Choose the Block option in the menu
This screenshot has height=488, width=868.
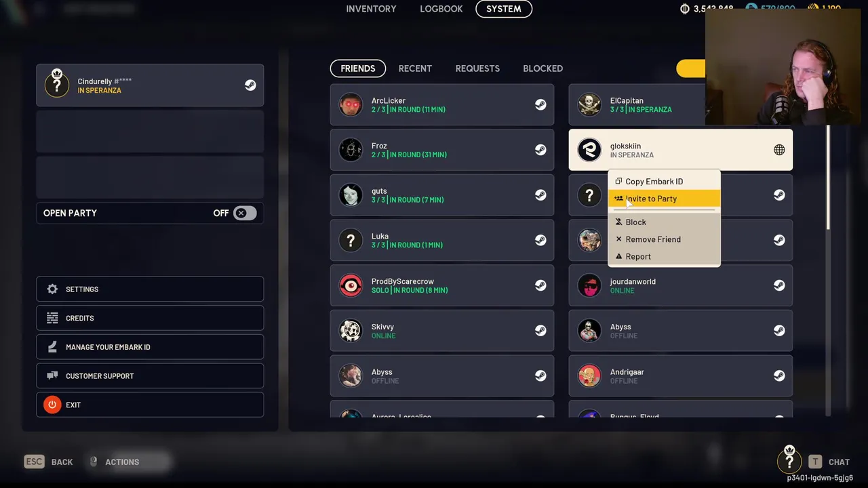664,222
